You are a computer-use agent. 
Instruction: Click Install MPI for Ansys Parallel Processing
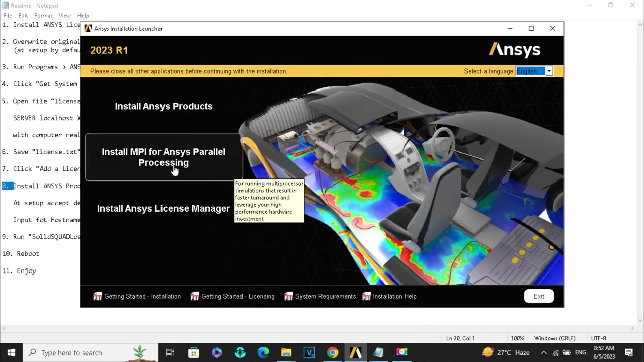(164, 157)
